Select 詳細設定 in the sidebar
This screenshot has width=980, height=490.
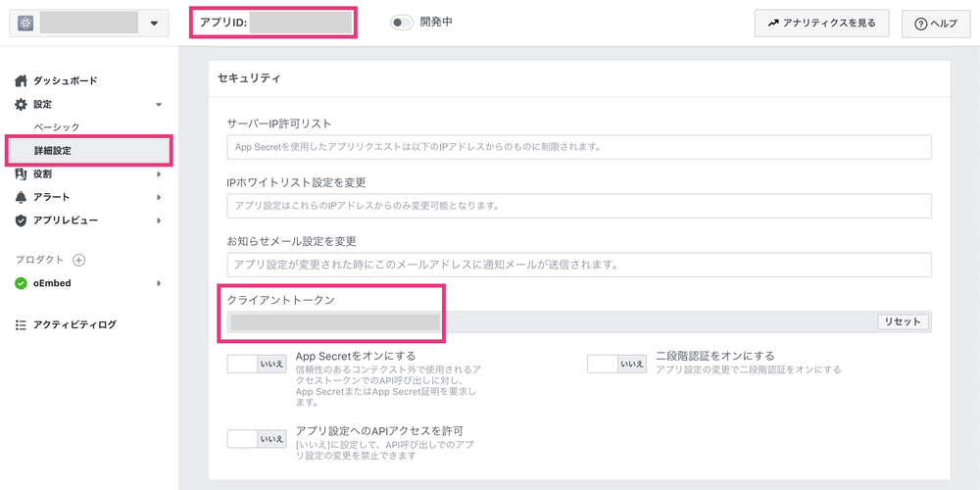pyautogui.click(x=53, y=151)
